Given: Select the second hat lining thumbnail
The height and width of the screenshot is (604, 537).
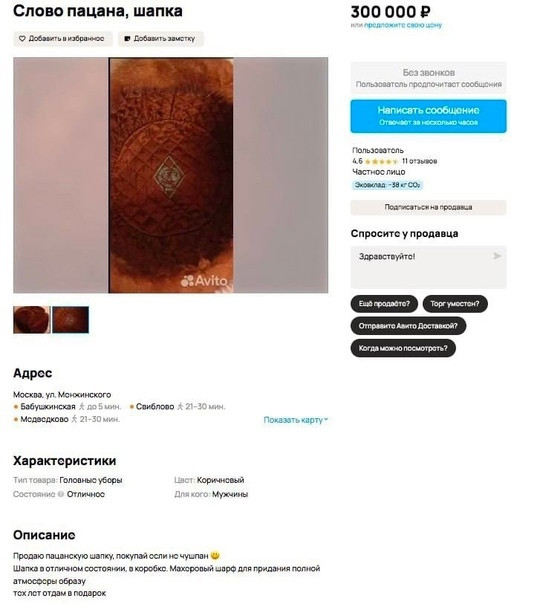Looking at the screenshot, I should coord(70,320).
